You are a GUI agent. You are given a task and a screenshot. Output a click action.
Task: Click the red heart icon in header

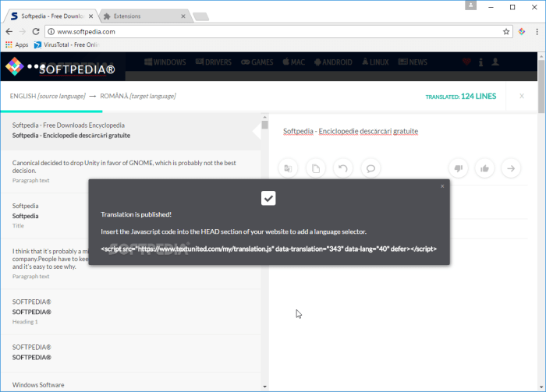click(x=466, y=62)
